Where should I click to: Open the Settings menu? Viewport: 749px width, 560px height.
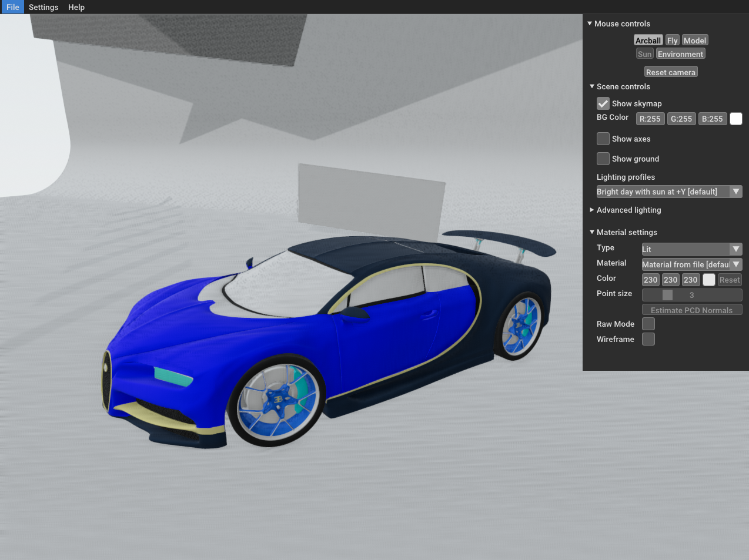click(44, 7)
